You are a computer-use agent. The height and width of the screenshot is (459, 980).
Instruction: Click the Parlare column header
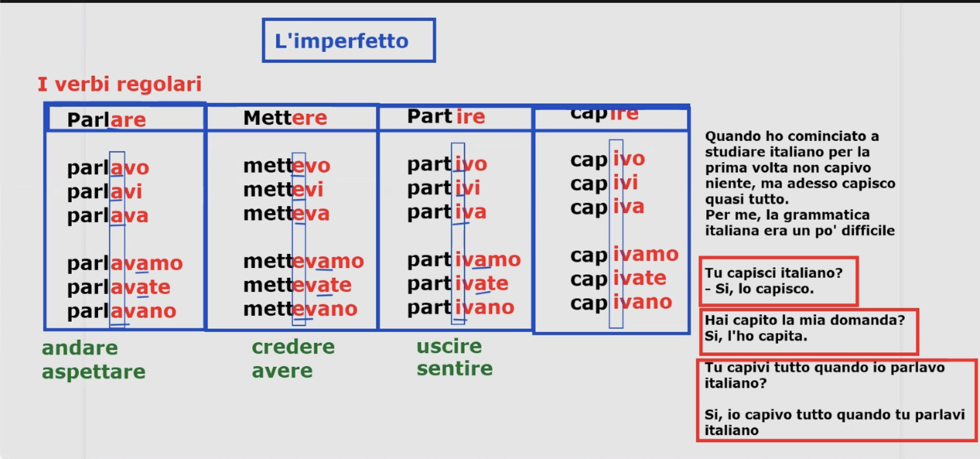107,120
